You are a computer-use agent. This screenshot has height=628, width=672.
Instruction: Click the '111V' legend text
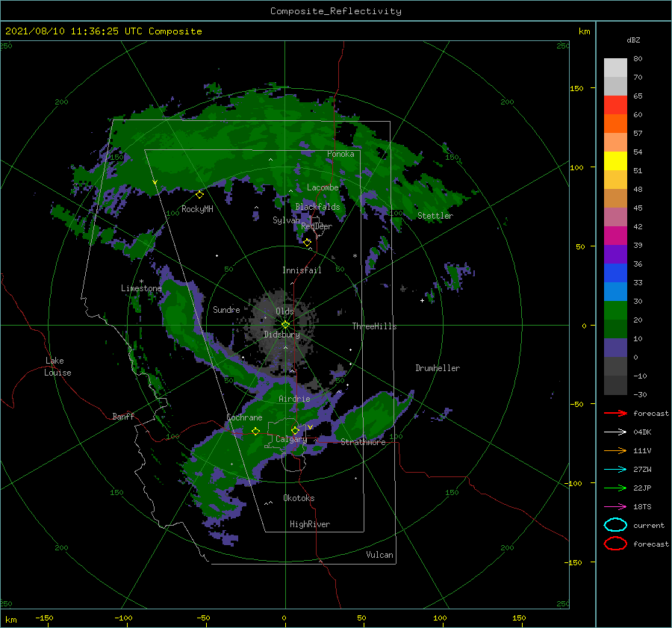pyautogui.click(x=642, y=450)
